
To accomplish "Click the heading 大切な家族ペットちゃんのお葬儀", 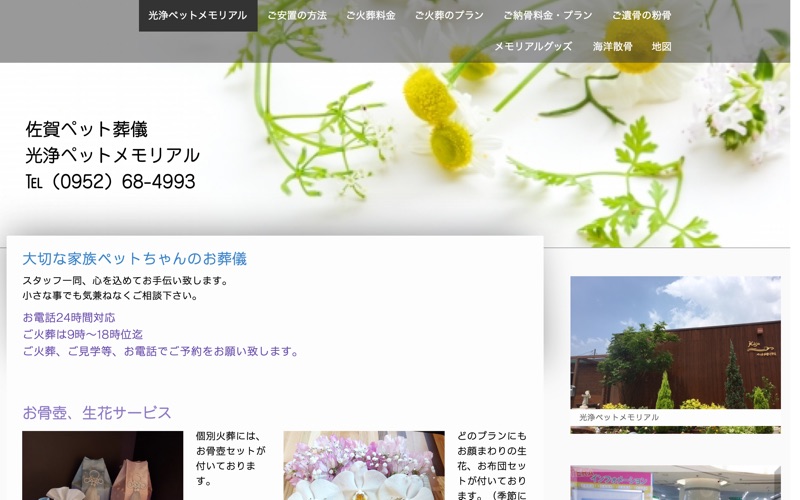I will (135, 259).
